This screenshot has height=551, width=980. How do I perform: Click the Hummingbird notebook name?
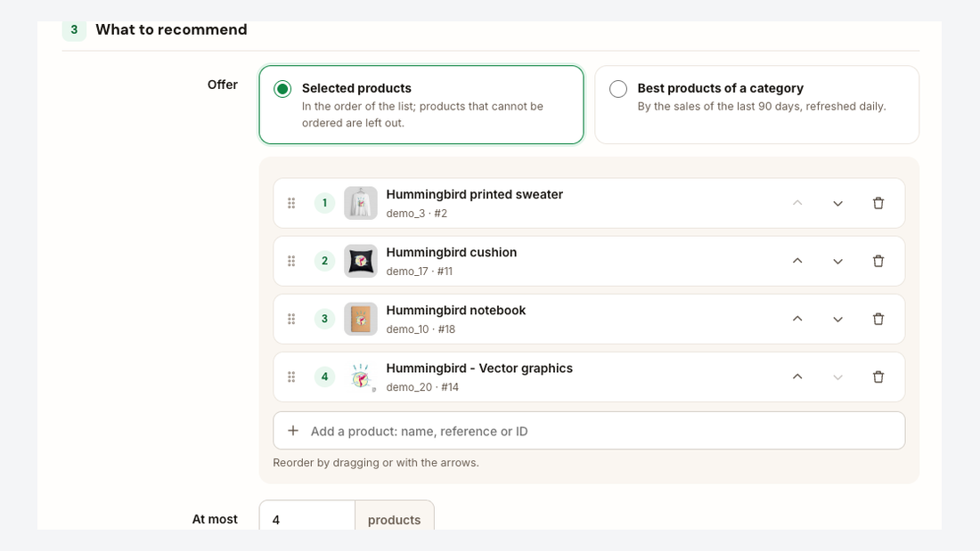pos(455,311)
